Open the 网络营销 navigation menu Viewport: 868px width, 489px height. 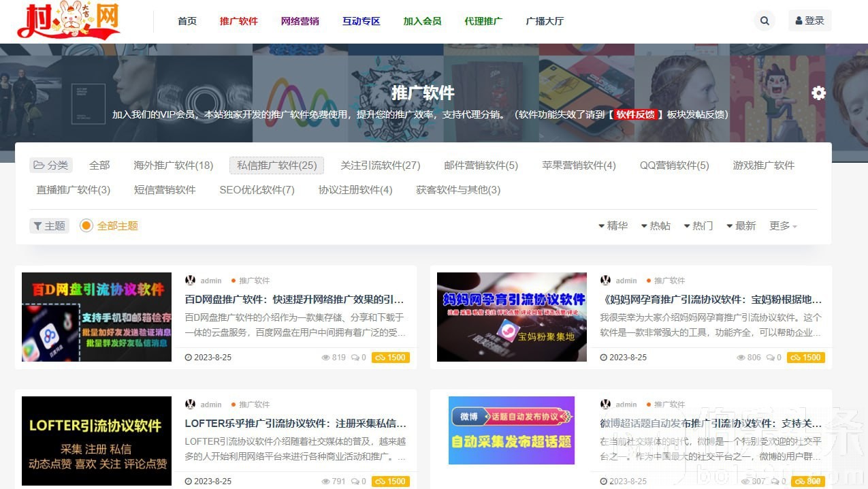click(x=300, y=21)
